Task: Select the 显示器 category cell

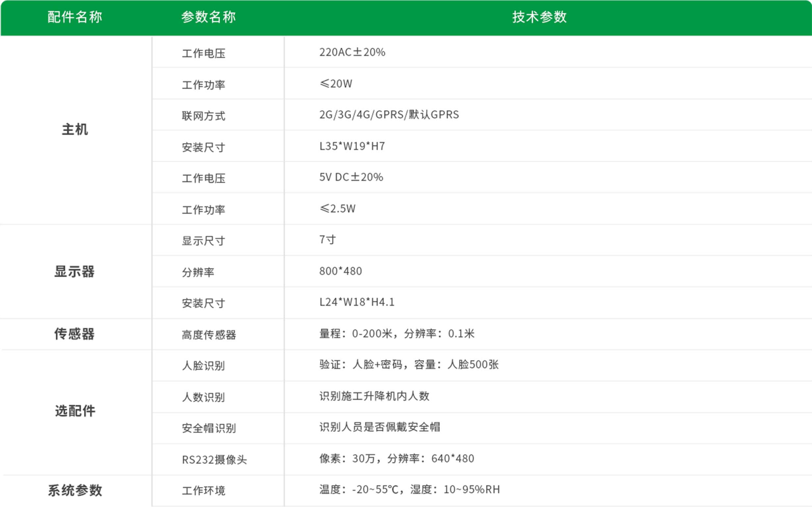Action: 74,272
